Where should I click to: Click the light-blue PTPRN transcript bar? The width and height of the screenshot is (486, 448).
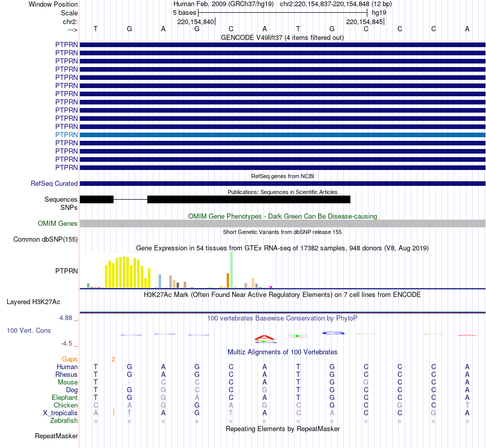[282, 135]
